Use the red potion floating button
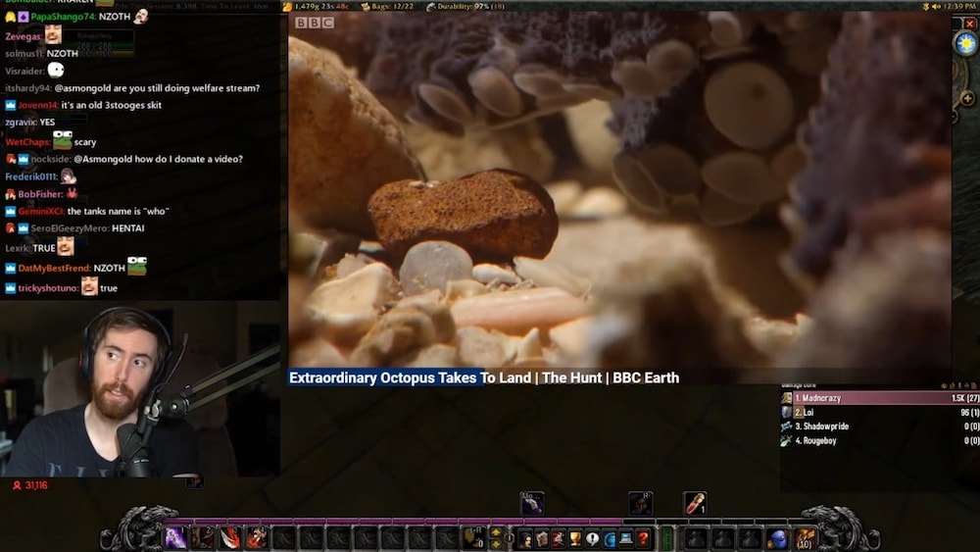Viewport: 980px width, 552px height. point(695,503)
